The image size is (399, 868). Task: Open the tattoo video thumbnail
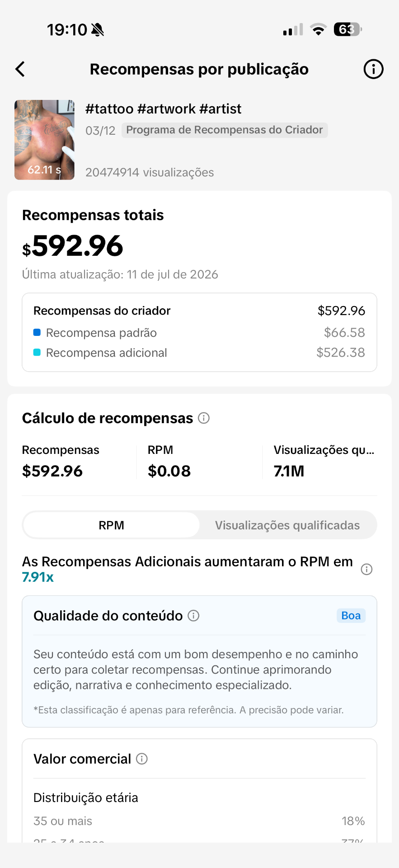pyautogui.click(x=44, y=140)
